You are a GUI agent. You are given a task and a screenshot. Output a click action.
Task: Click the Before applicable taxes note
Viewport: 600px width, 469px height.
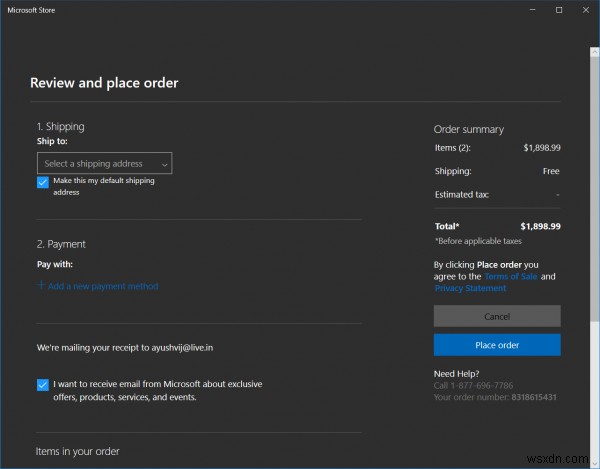[x=478, y=241]
